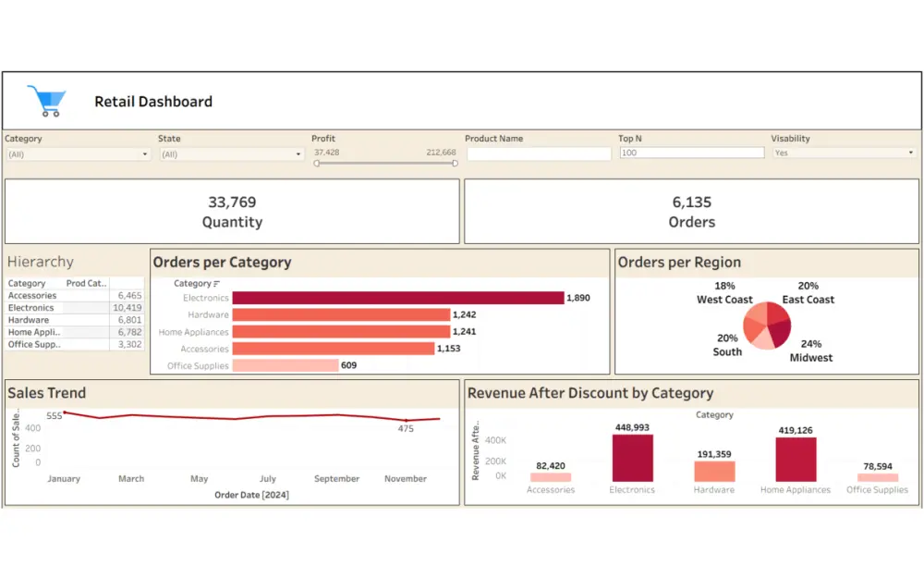This screenshot has height=578, width=924.
Task: Click the 33,769 Quantity KPI card
Action: [x=232, y=211]
